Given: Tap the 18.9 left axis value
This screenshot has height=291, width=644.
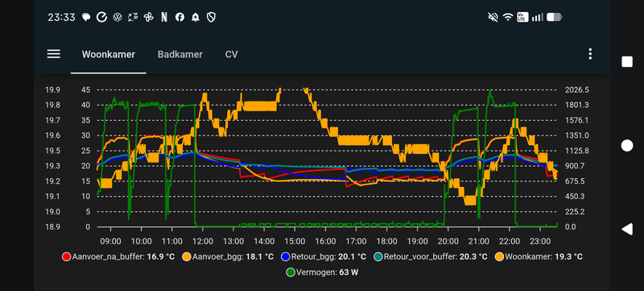Looking at the screenshot, I should [52, 227].
